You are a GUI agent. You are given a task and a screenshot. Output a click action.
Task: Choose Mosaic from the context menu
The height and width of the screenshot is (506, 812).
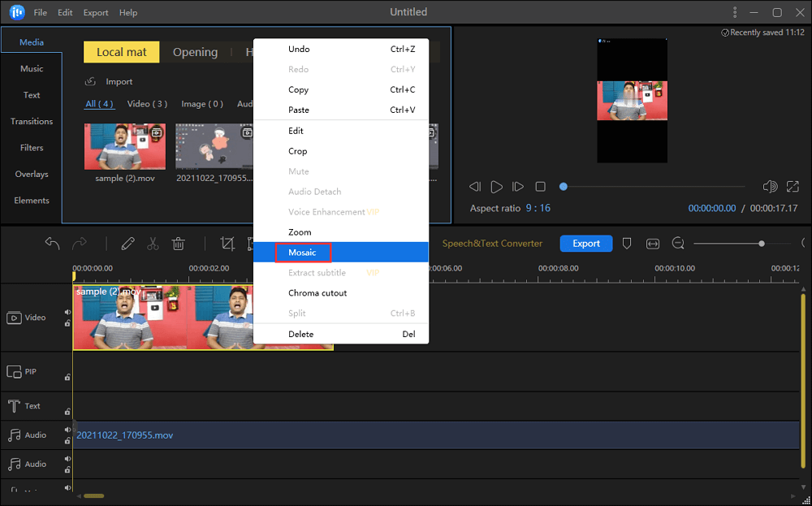[x=302, y=253]
